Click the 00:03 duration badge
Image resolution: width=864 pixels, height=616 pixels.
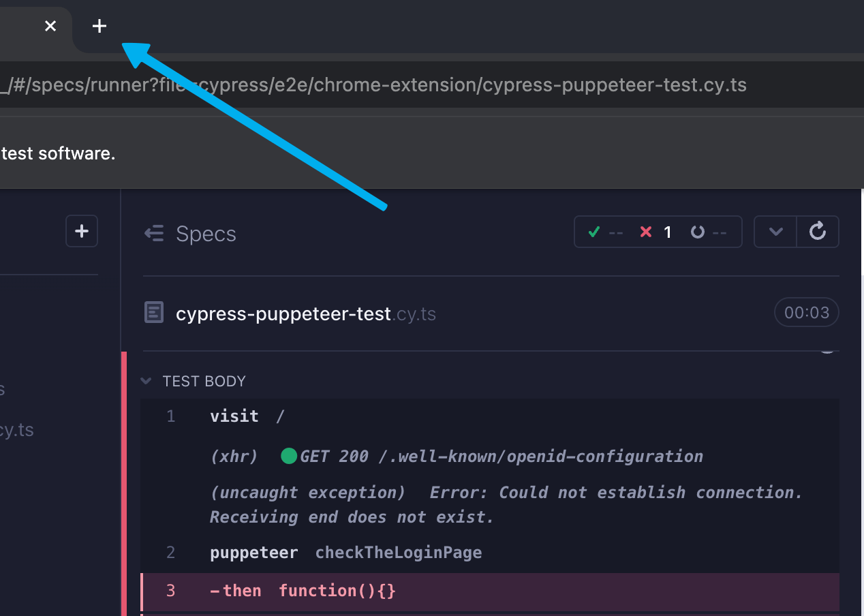(x=807, y=313)
